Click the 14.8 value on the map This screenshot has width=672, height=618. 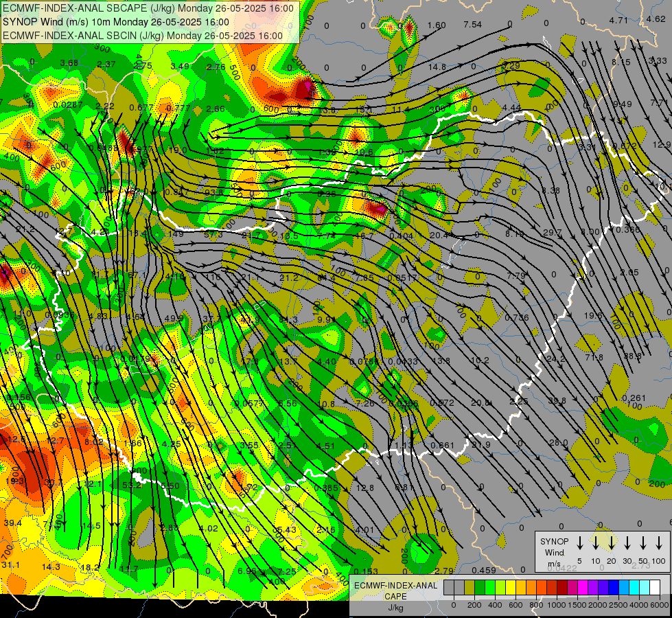tap(437, 67)
